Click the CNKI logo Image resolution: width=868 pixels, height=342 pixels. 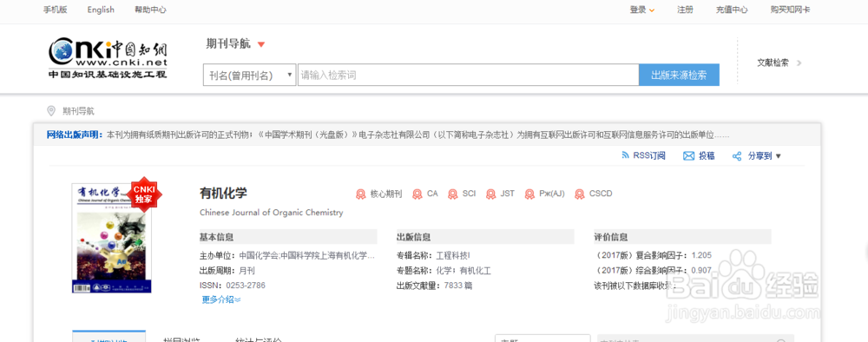(x=108, y=59)
